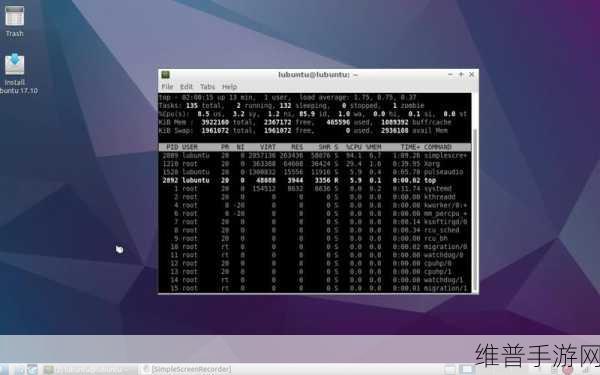This screenshot has height=375, width=600.
Task: Select the simplescre+ process row
Action: coord(315,155)
